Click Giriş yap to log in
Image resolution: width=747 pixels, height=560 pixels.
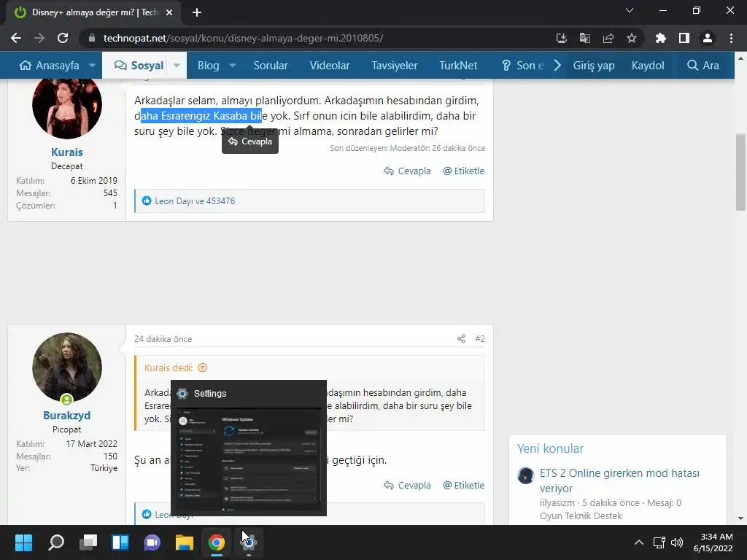pos(594,65)
